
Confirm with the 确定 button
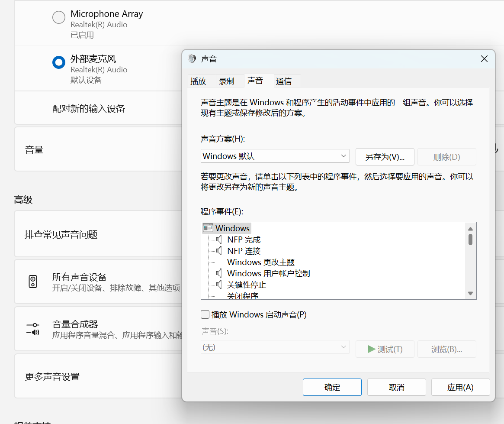point(332,387)
